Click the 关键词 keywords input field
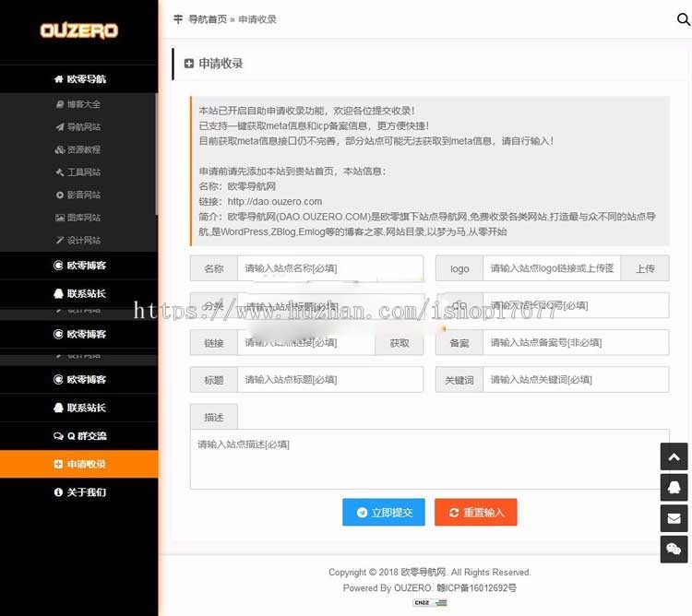 [x=576, y=380]
